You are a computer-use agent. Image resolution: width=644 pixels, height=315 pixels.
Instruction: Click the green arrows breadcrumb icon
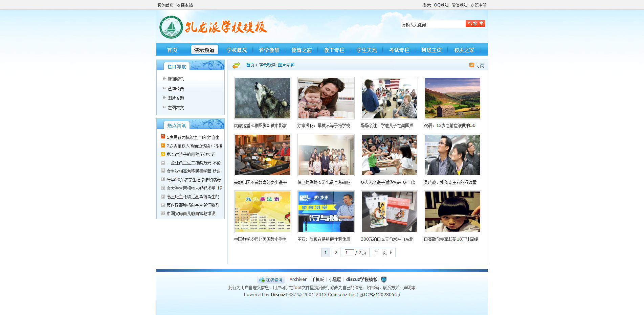pyautogui.click(x=236, y=65)
